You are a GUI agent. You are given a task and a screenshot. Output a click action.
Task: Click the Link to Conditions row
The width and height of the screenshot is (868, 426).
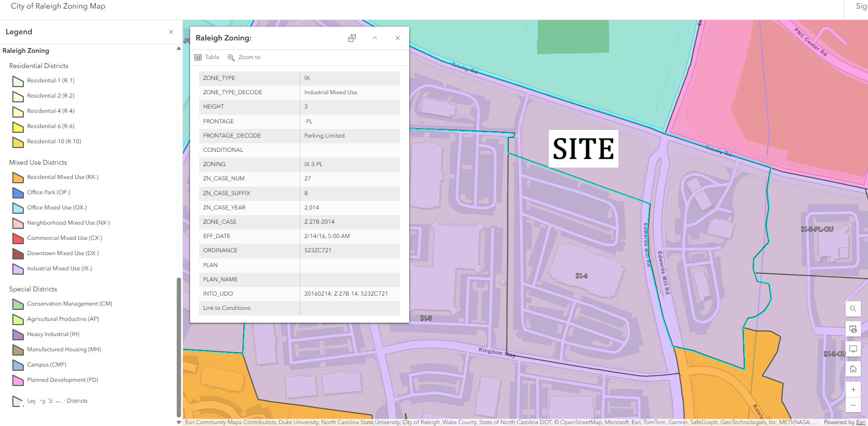[227, 308]
